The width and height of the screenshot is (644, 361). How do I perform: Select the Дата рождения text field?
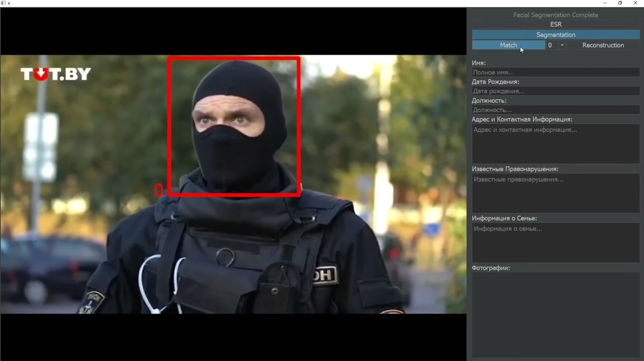(555, 91)
